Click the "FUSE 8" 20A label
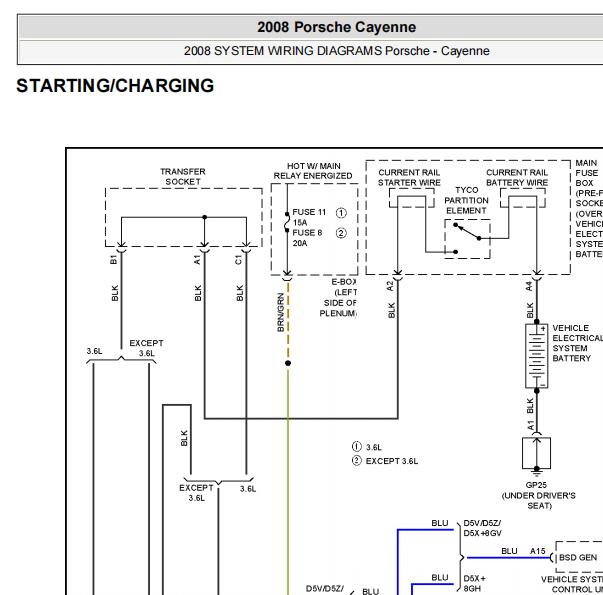 [x=307, y=238]
